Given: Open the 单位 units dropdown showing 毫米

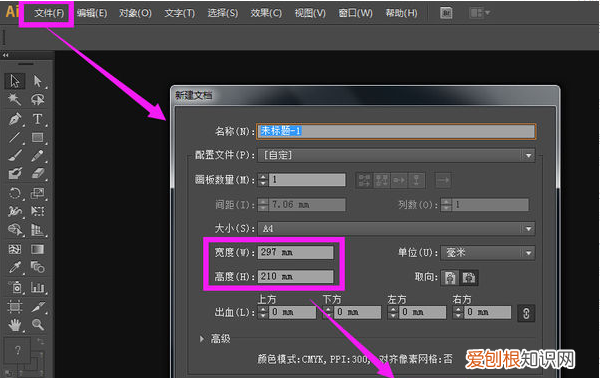Looking at the screenshot, I should [x=488, y=253].
